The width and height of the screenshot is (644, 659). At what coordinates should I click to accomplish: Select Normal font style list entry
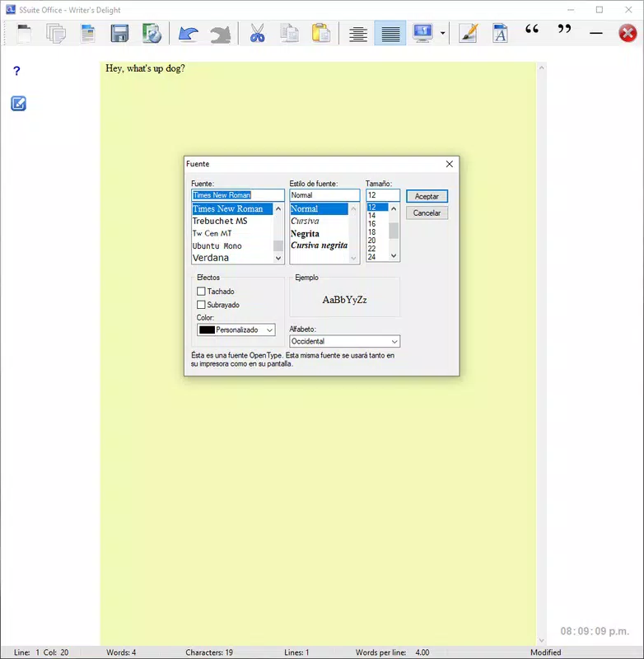tap(319, 209)
